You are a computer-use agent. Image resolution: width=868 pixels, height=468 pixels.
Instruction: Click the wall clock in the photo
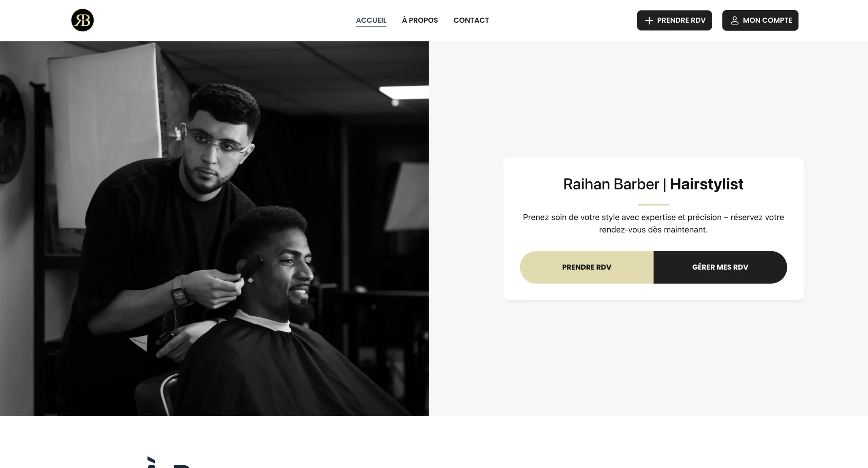tap(11, 129)
